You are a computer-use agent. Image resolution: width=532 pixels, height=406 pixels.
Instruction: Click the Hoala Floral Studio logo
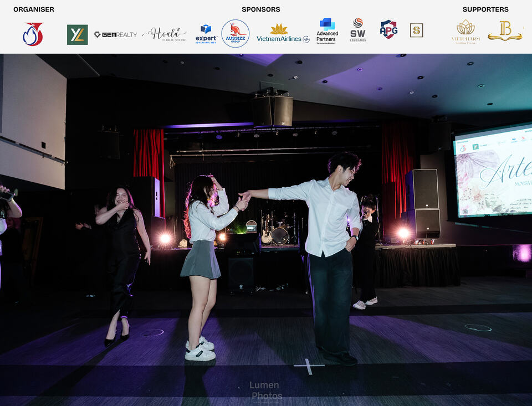pyautogui.click(x=165, y=34)
